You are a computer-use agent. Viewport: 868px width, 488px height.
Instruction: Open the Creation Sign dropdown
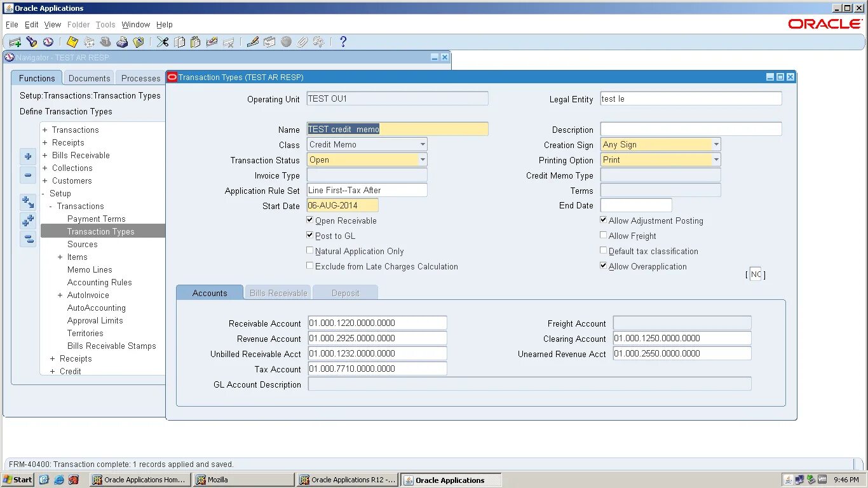pyautogui.click(x=716, y=144)
